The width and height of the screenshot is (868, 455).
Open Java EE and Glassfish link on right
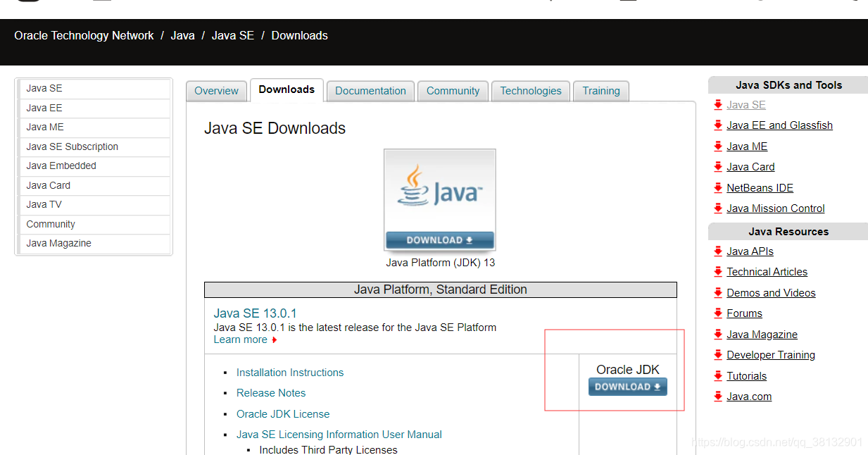pyautogui.click(x=779, y=125)
